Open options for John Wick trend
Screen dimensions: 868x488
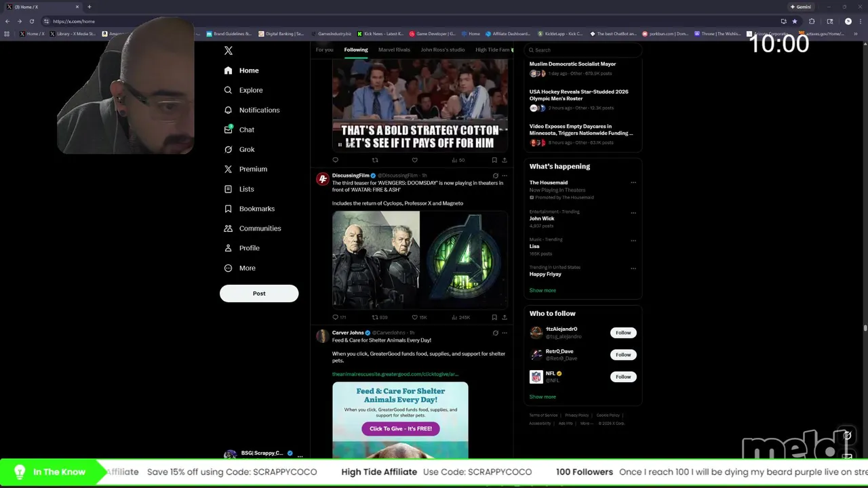pos(633,212)
